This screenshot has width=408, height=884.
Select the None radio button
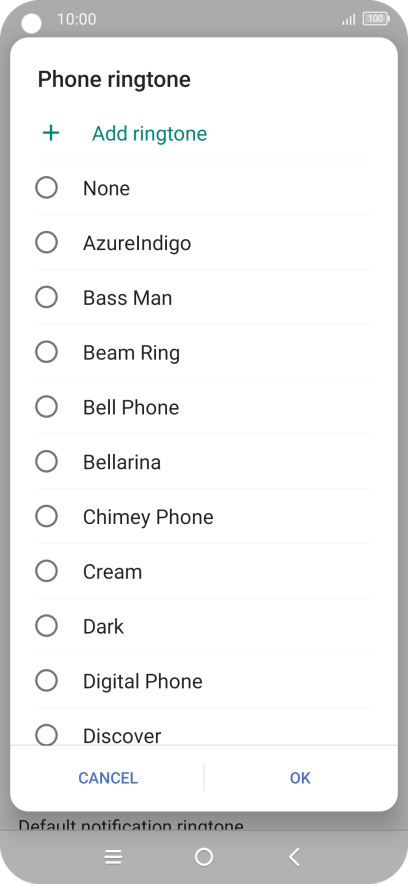[x=46, y=188]
